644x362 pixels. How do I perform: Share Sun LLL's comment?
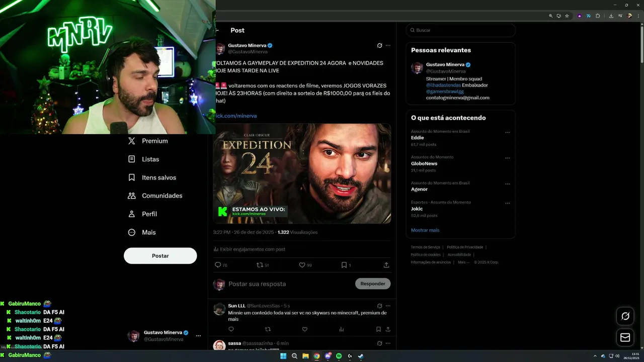[388, 329]
